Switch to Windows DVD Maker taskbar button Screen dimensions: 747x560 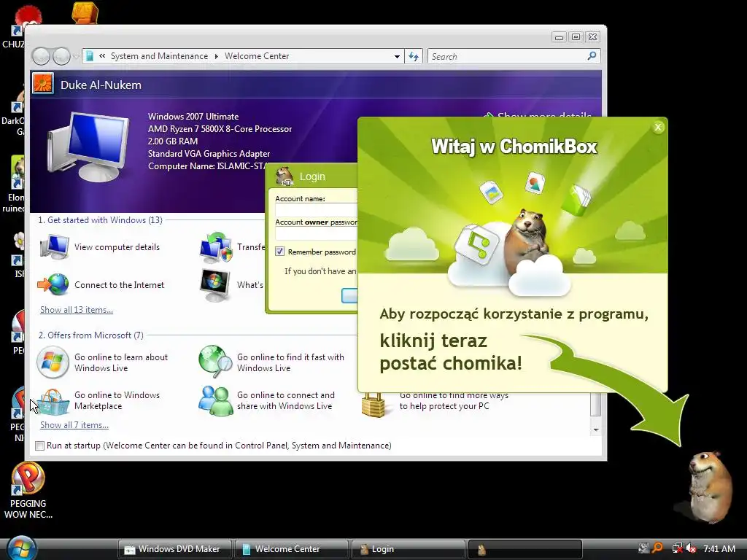pyautogui.click(x=174, y=549)
